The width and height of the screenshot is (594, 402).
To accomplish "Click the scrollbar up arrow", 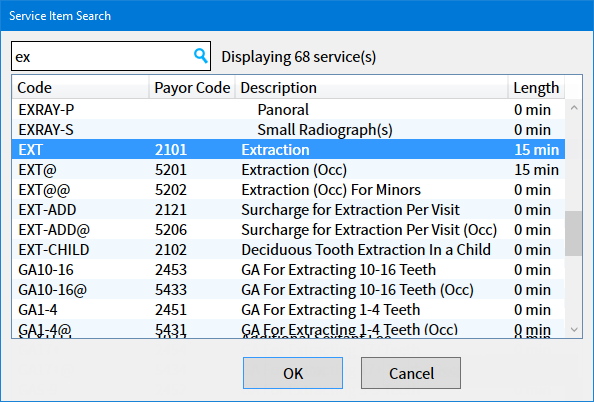I will pyautogui.click(x=574, y=108).
